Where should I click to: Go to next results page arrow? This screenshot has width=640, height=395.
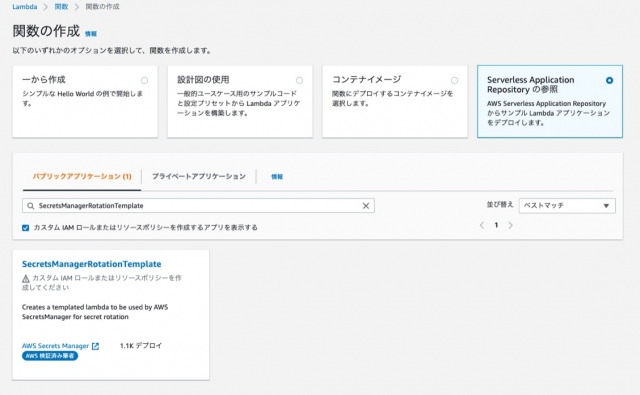click(510, 225)
